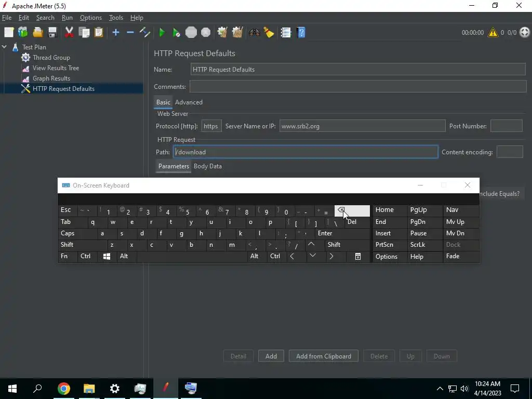Screen dimensions: 532x399
Task: Toggle ScrLk key on On-Screen Keyboard
Action: click(x=425, y=245)
